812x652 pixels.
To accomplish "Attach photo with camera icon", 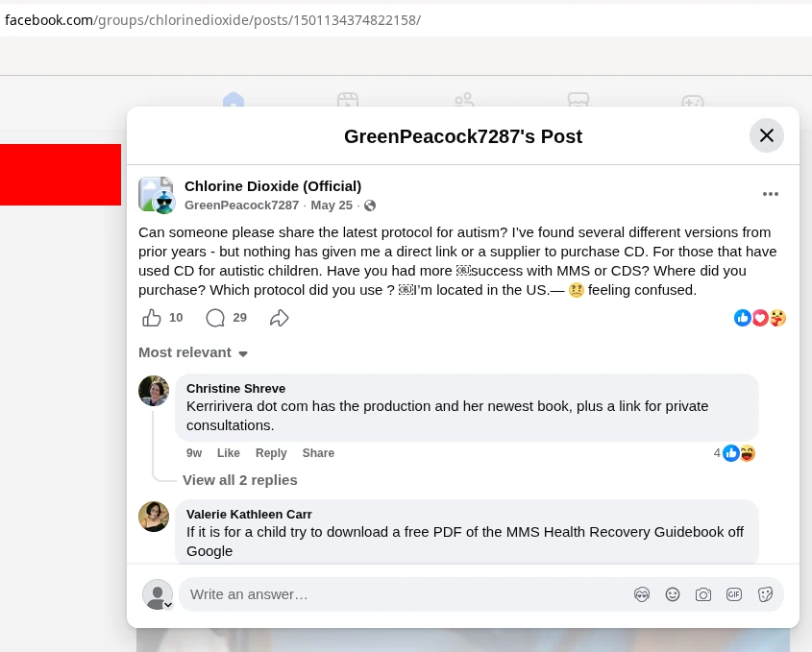I will (703, 594).
